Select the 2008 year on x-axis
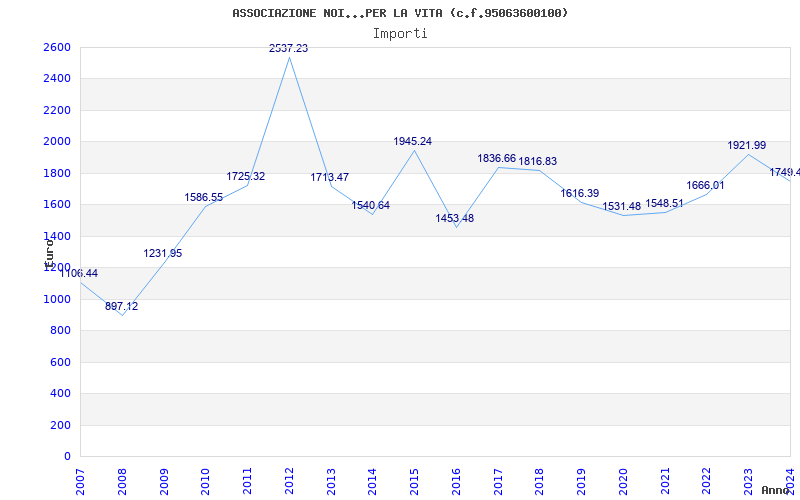 (x=122, y=482)
